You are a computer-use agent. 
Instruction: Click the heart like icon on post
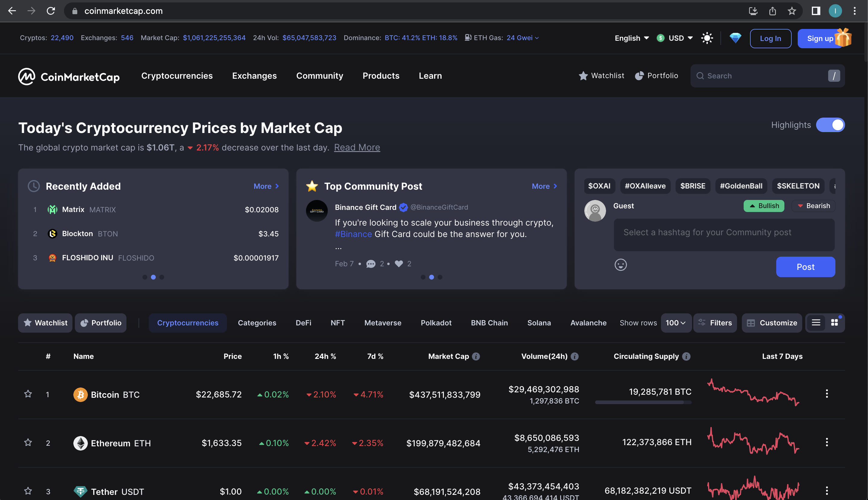[399, 264]
